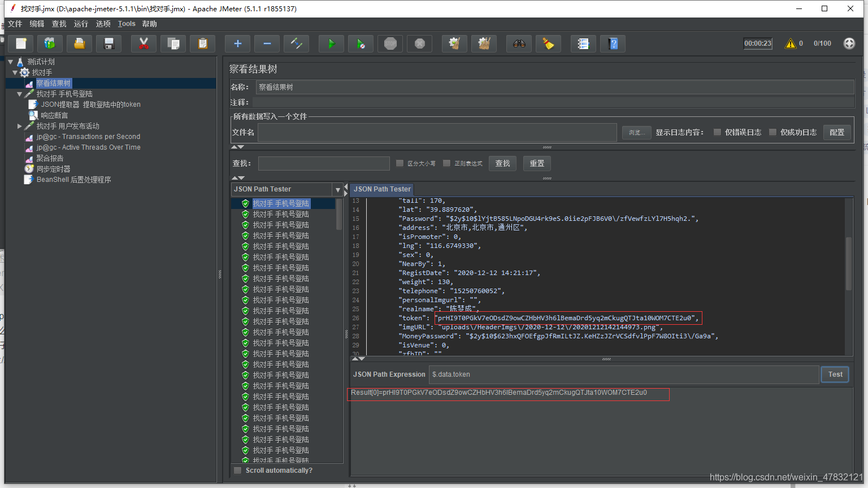Collapse 找对手 手机号登陆 sampler node
This screenshot has height=488, width=868.
pyautogui.click(x=20, y=94)
